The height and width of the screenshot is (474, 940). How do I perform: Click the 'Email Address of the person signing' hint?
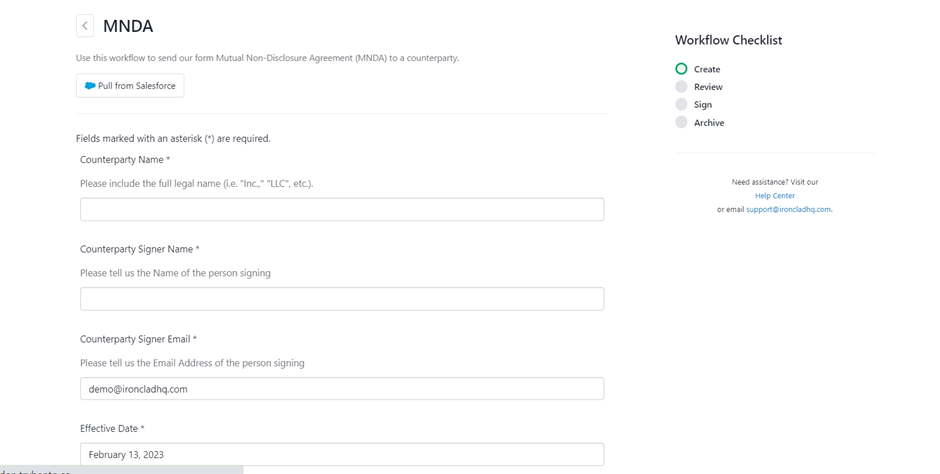pos(192,363)
